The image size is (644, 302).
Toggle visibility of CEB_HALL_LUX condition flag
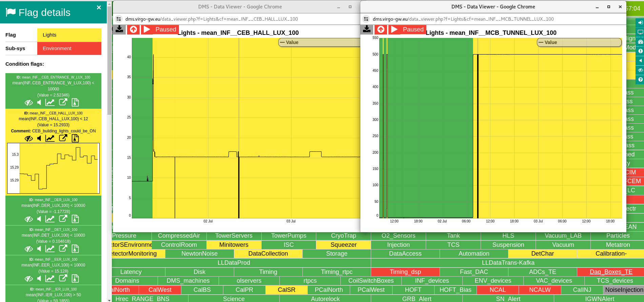coord(29,138)
